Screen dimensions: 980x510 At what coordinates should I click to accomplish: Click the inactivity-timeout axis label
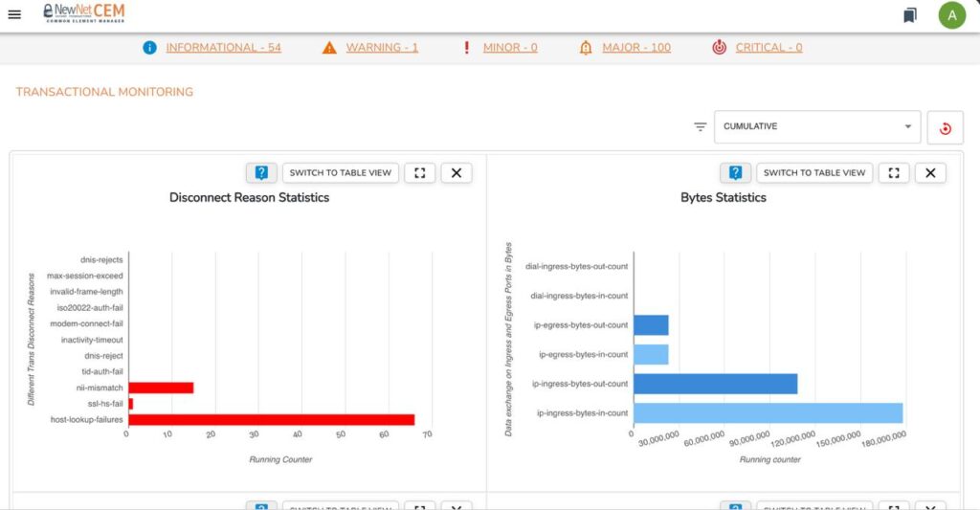[x=92, y=340]
